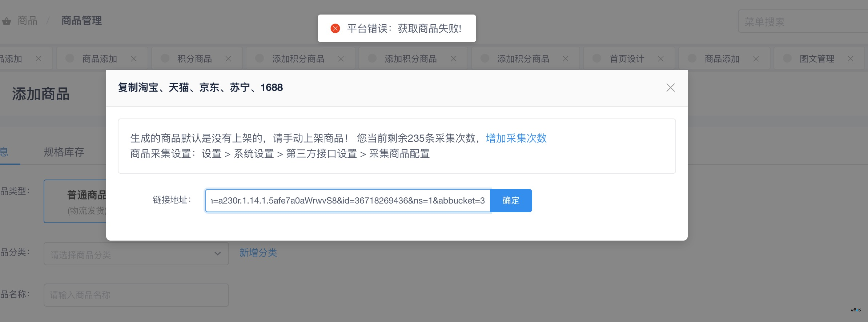Click the dialog title 复制淘宝、天猫、京东、苏宁、1688
This screenshot has height=322, width=868.
click(200, 87)
